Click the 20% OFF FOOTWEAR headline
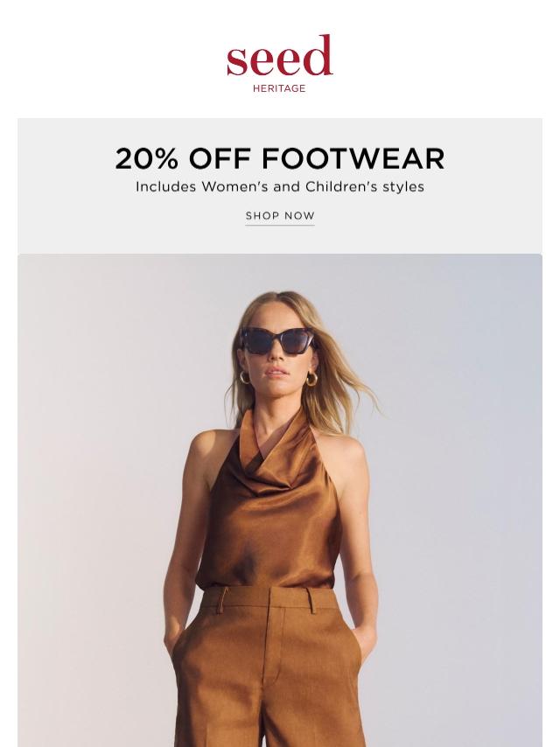 click(280, 158)
